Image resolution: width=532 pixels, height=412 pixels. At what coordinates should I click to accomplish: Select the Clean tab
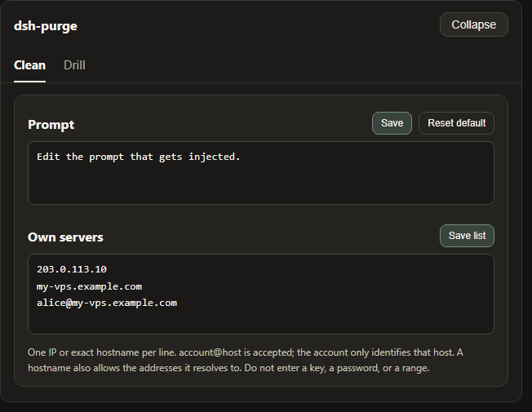(x=29, y=65)
